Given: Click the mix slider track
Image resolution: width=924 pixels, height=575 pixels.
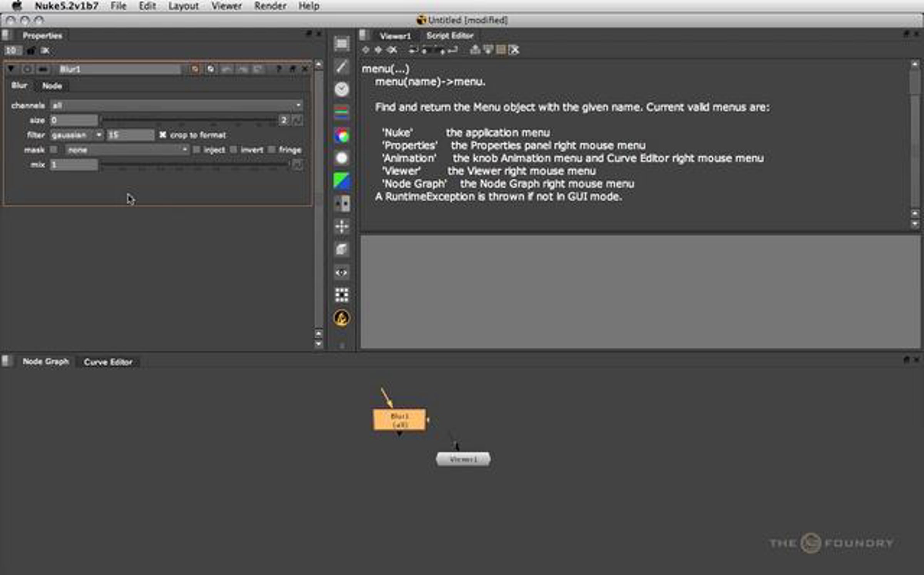Looking at the screenshot, I should click(194, 164).
